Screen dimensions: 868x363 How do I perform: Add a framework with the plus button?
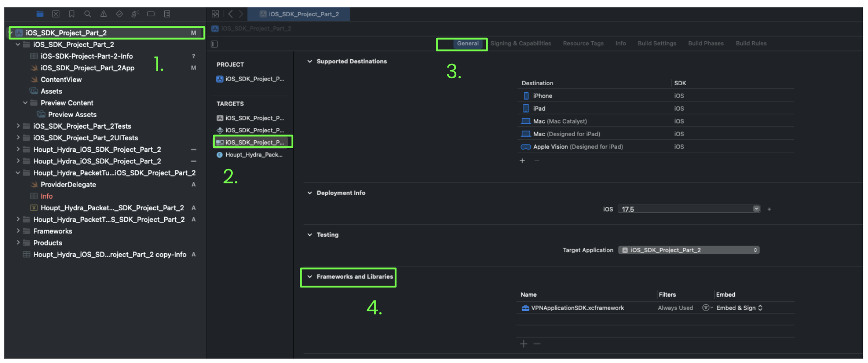click(524, 344)
